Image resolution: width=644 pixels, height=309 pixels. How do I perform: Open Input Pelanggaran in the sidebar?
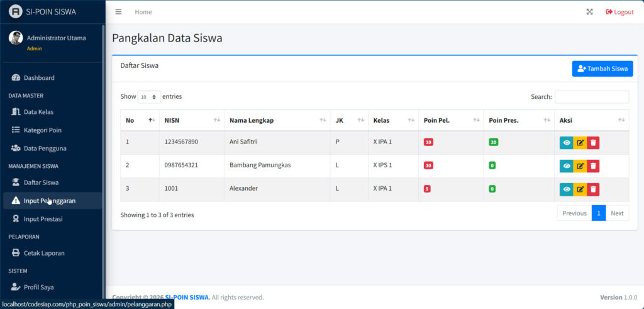pos(50,201)
